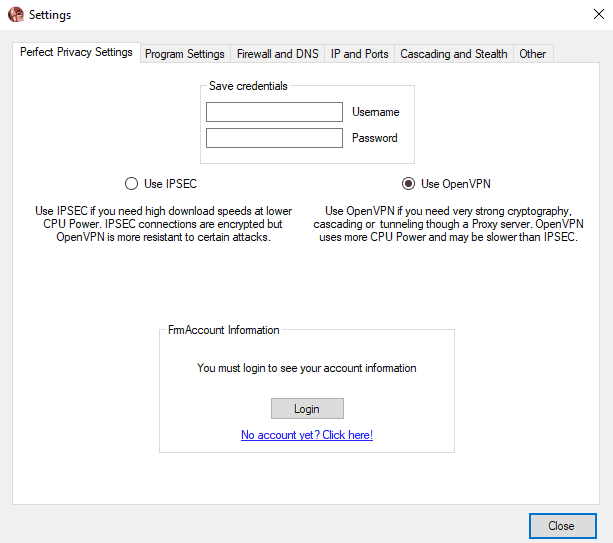Click the FrmAccount Information group heading
This screenshot has height=543, width=613.
coord(224,330)
